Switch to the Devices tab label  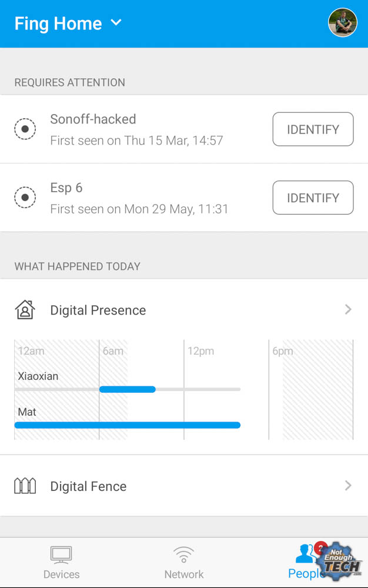pos(61,574)
